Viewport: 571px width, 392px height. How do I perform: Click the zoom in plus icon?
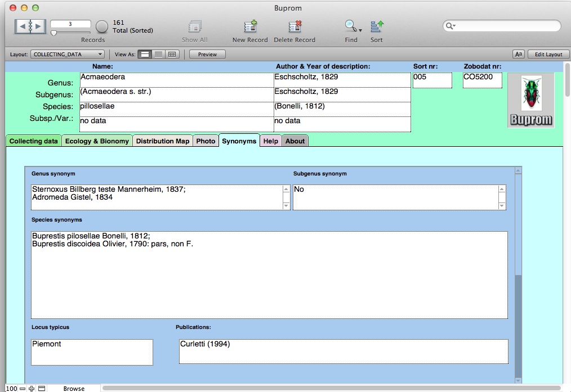pyautogui.click(x=32, y=389)
